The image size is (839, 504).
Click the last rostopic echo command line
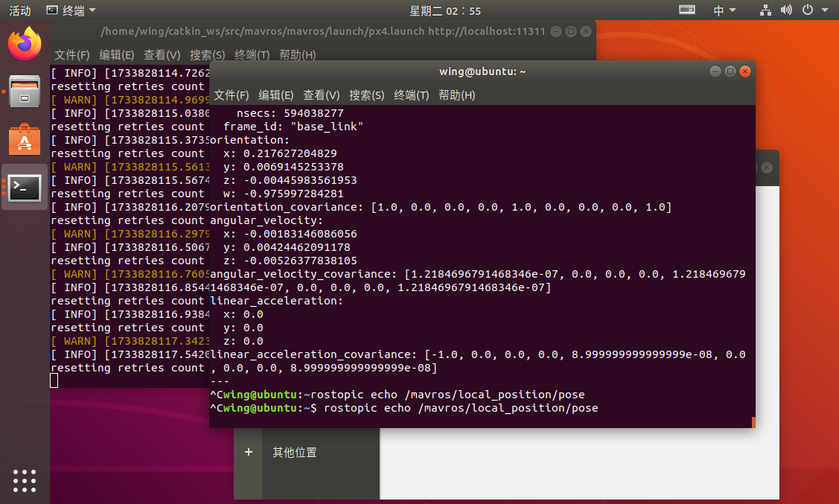[404, 408]
